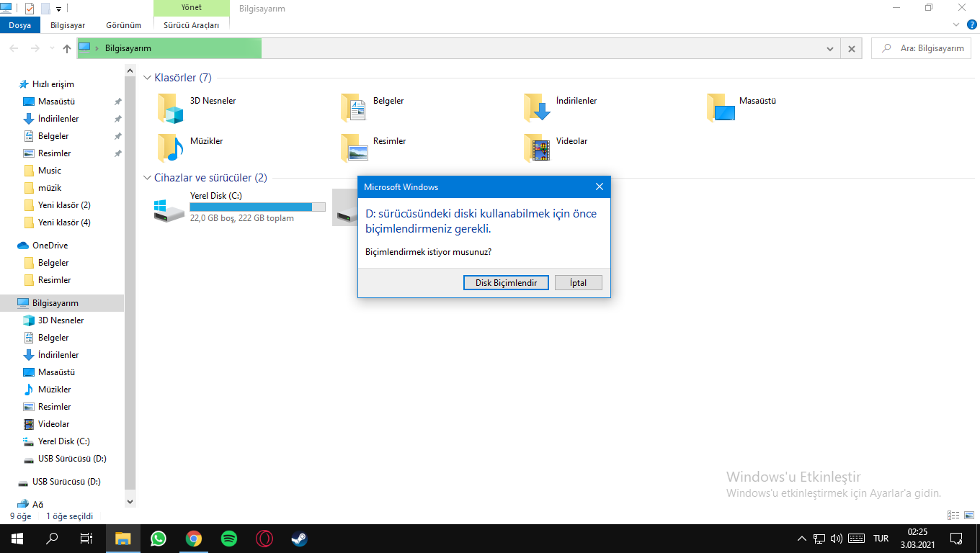Go back using the Back arrow
The image size is (980, 553).
click(x=14, y=48)
